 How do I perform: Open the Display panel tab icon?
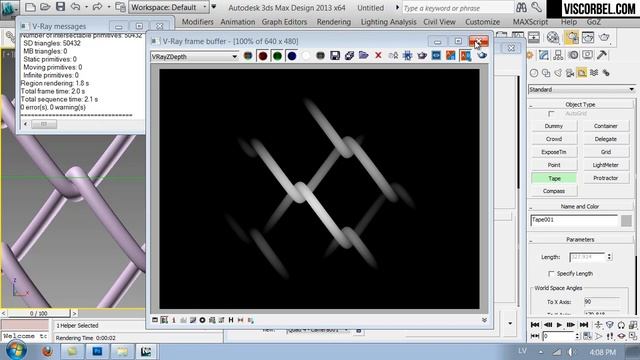[587, 55]
